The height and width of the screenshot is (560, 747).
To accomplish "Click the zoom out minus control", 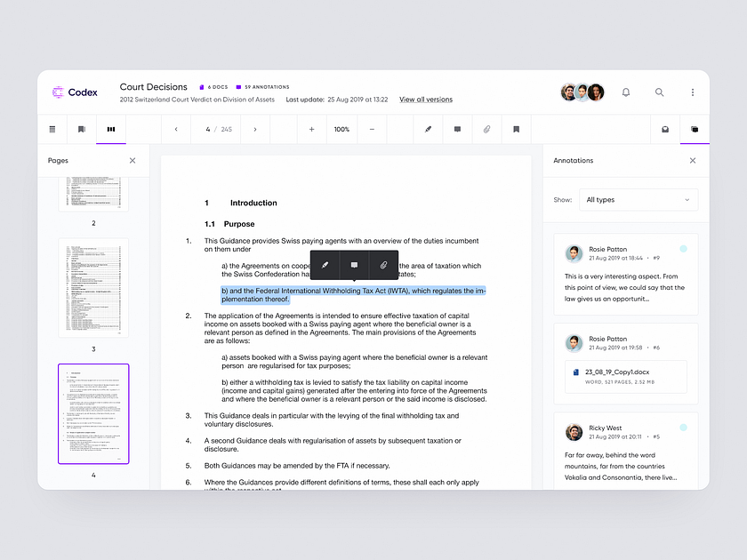I will click(372, 129).
